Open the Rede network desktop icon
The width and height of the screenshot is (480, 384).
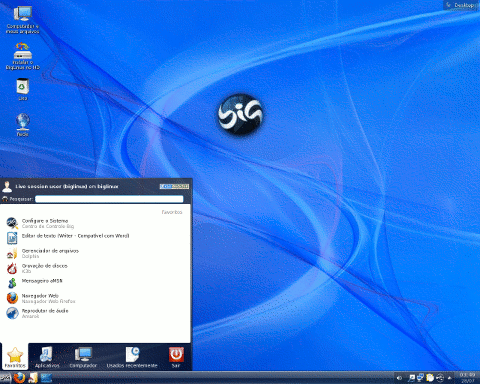coord(23,125)
